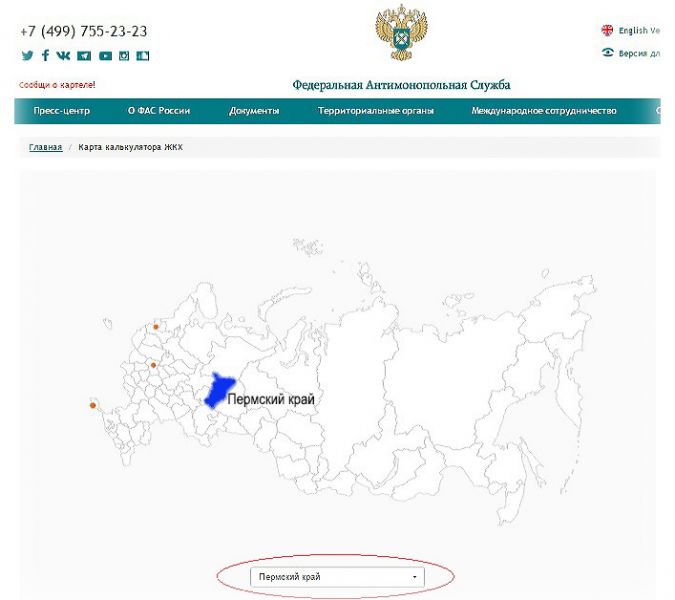Click the Карта калькулятора ЖКХ breadcrumb text
The height and width of the screenshot is (600, 675).
[x=130, y=147]
